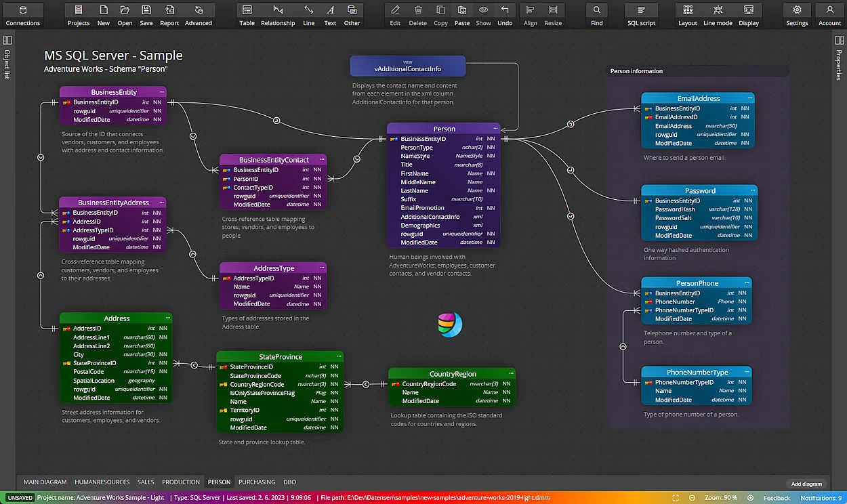Click the fit-to-screen icon in status bar
This screenshot has height=504, width=847.
coord(676,498)
